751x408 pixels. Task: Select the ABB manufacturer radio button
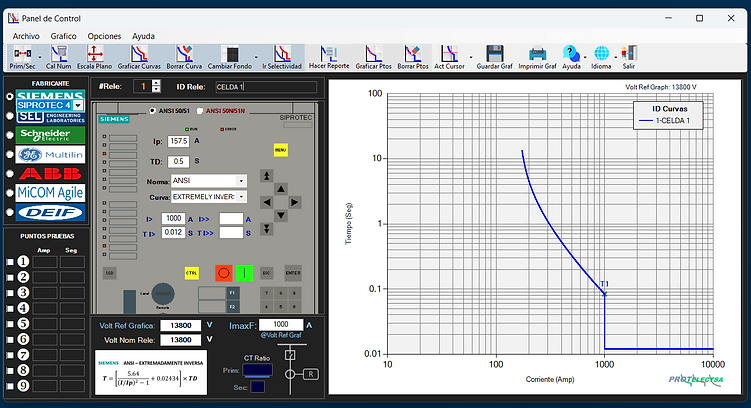(9, 173)
